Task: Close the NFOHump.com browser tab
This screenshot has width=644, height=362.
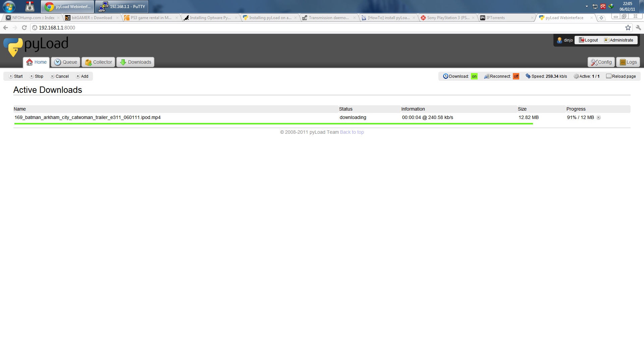Action: coord(58,18)
